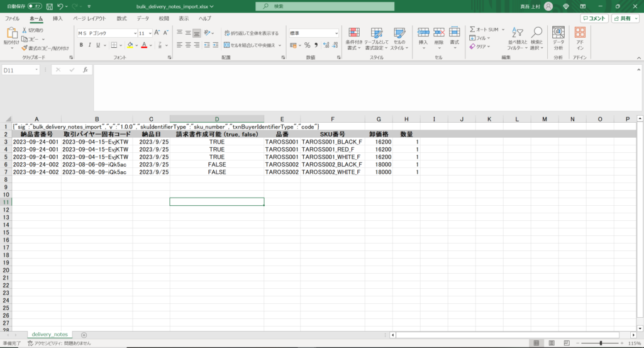Open Conditional Formatting (条件付き書式)
644x348 pixels.
353,39
